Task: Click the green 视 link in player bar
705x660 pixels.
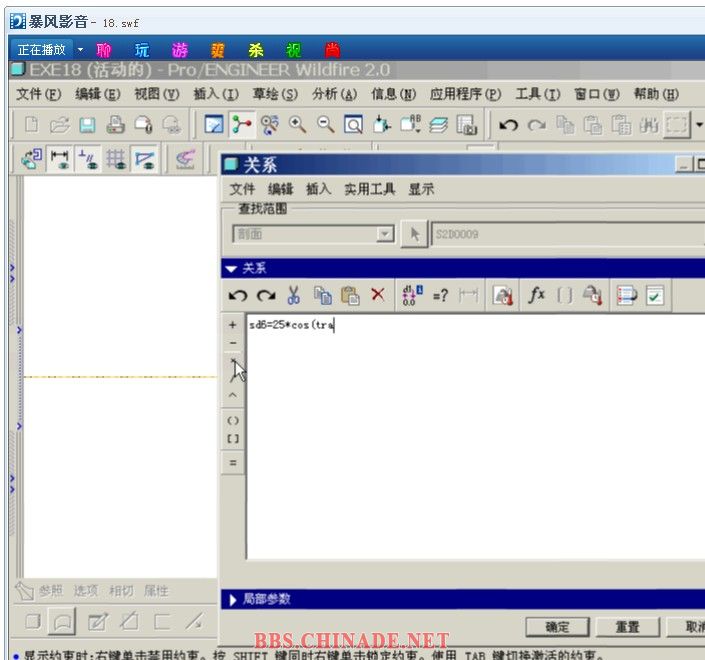Action: tap(294, 50)
